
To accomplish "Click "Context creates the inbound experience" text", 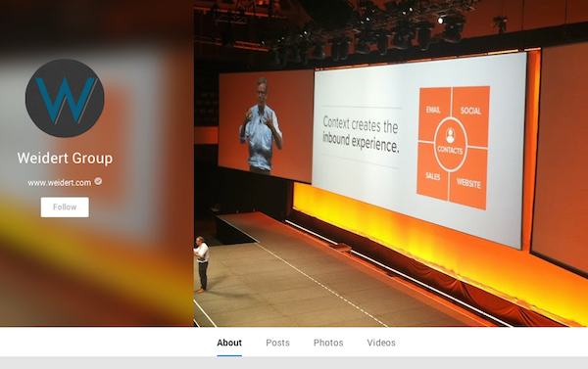I will [x=361, y=134].
